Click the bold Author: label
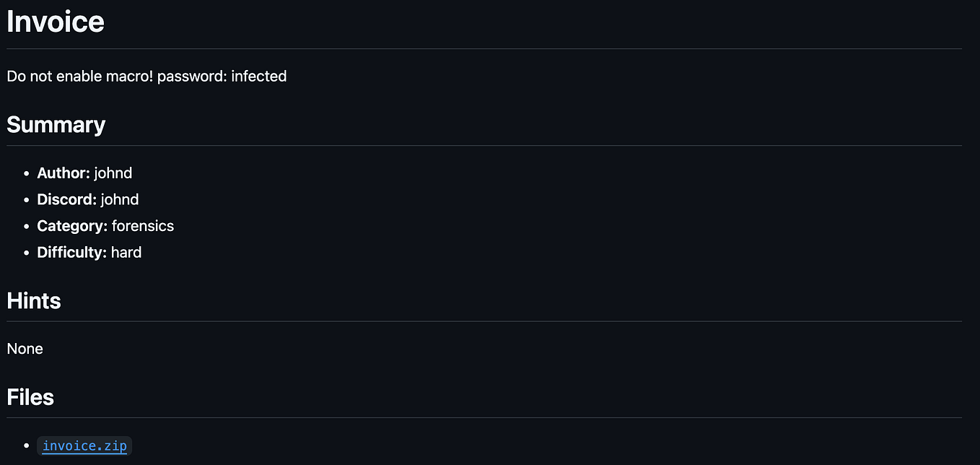This screenshot has width=980, height=465. tap(64, 173)
